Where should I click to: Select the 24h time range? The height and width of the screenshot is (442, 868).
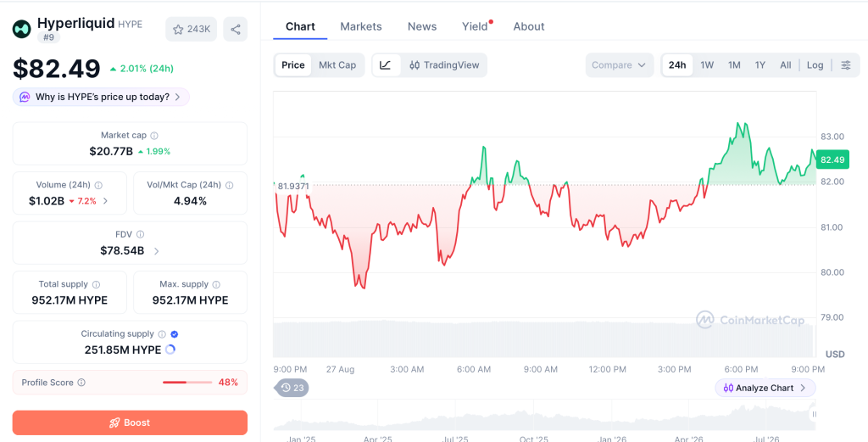coord(677,64)
